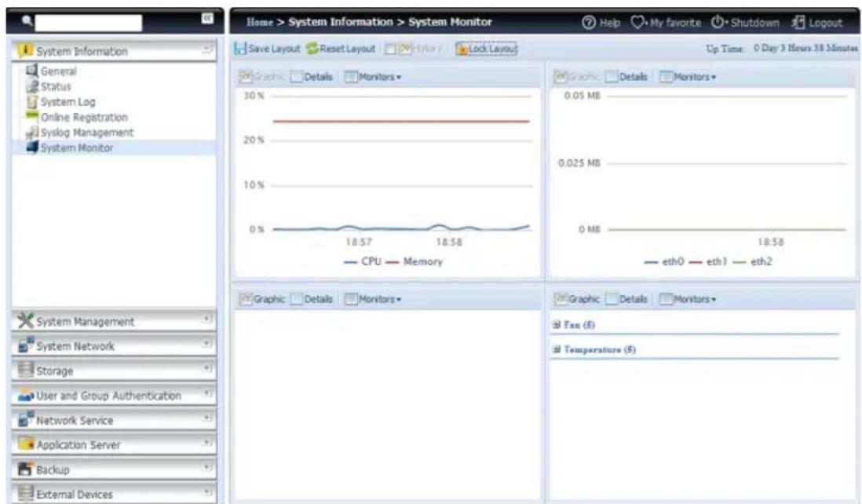862x504 pixels.
Task: Click Reset Layout in the toolbar
Action: (341, 49)
